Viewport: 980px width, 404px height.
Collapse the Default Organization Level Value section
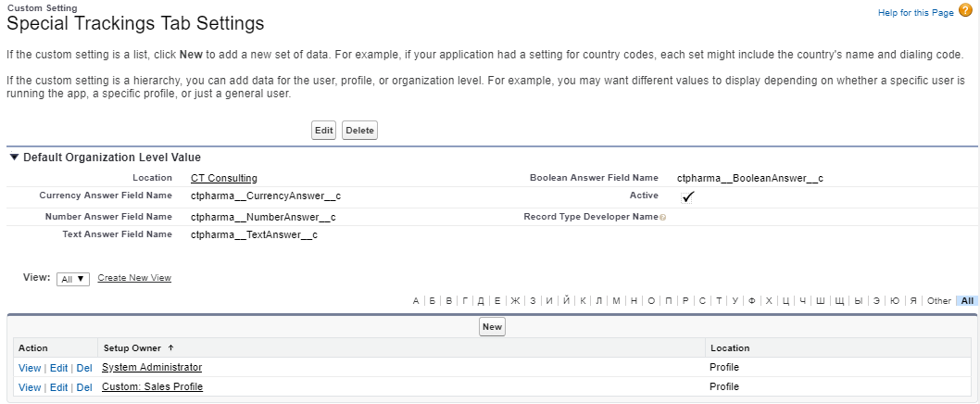[14, 158]
